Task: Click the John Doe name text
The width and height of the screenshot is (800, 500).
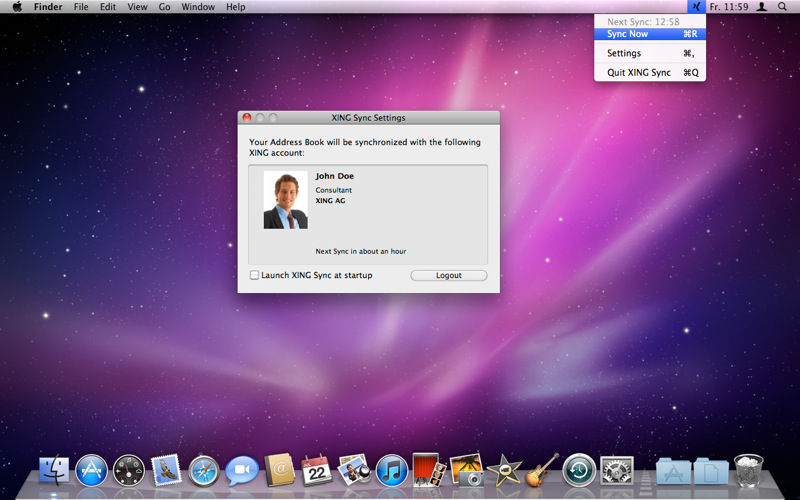Action: pos(334,176)
